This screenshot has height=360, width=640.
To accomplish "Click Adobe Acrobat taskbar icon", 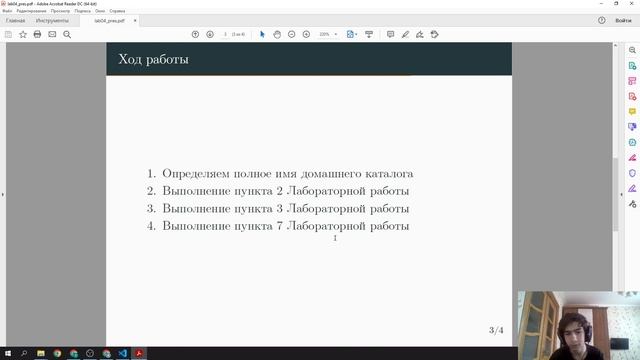I will click(x=139, y=353).
